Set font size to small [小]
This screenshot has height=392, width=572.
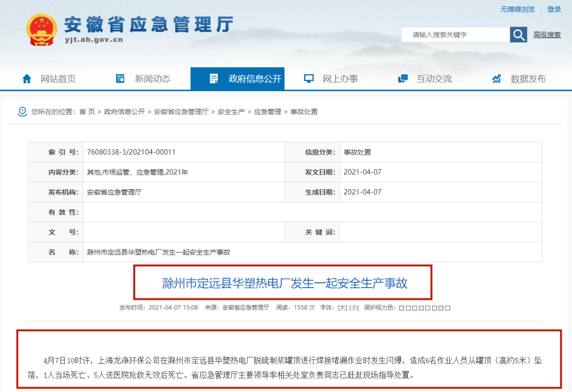pos(354,308)
